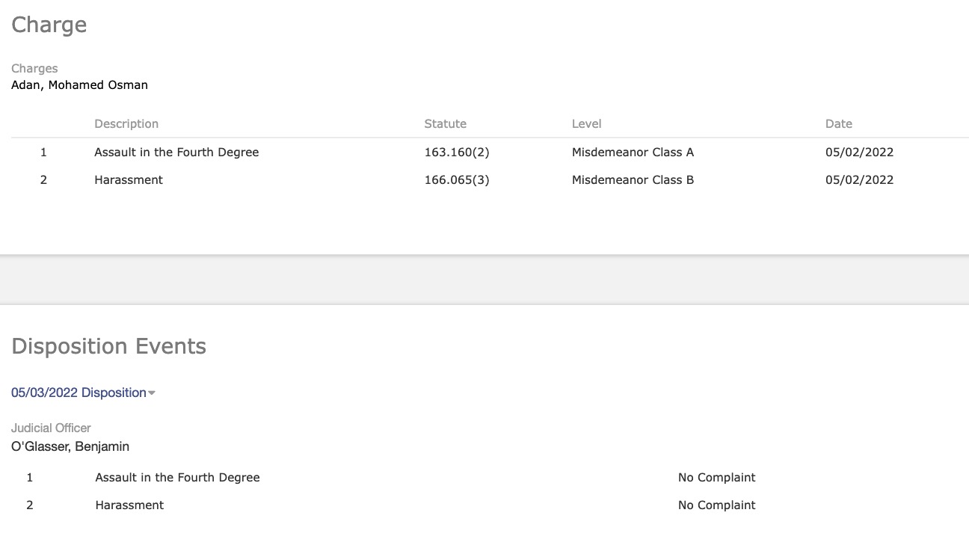Click judicial officer O'Glasser, Benjamin

click(x=70, y=447)
